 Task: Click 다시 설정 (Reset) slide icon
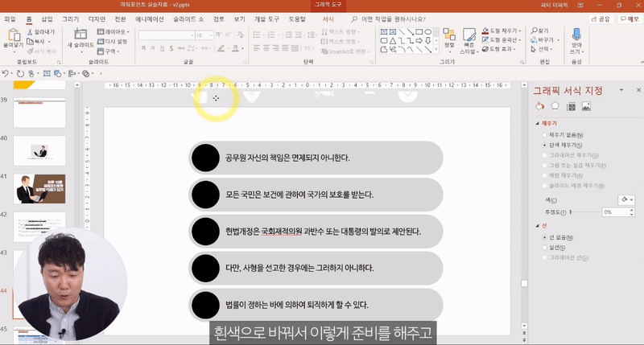point(101,42)
